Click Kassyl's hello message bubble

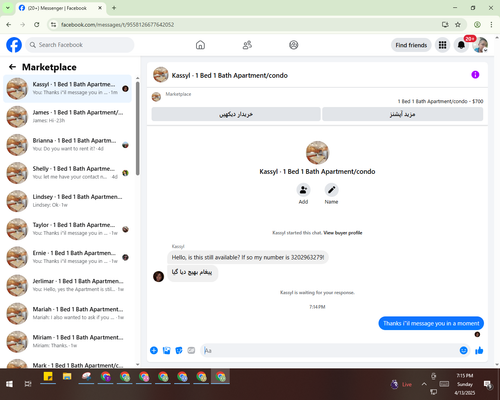248,257
